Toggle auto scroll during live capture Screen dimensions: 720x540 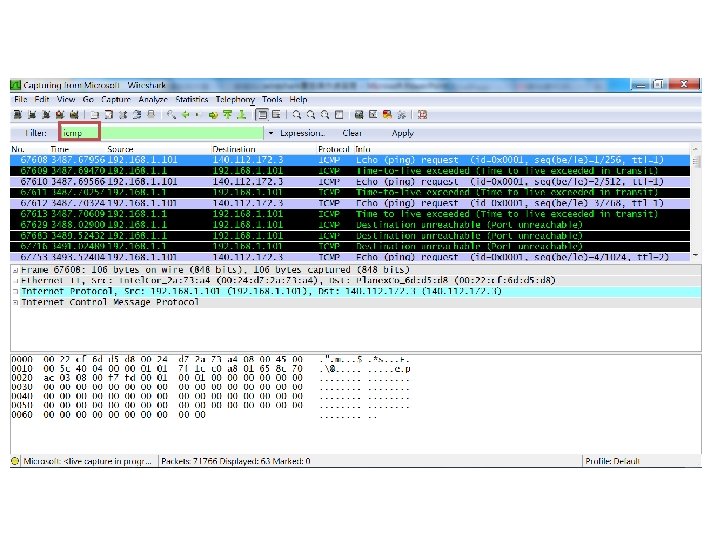(x=276, y=115)
